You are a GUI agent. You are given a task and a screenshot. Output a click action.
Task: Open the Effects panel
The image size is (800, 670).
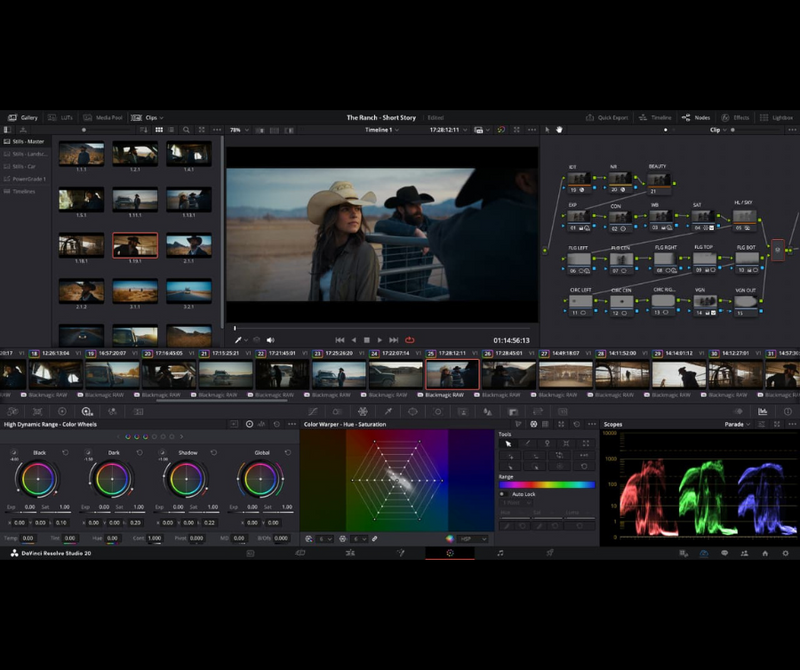pyautogui.click(x=735, y=117)
